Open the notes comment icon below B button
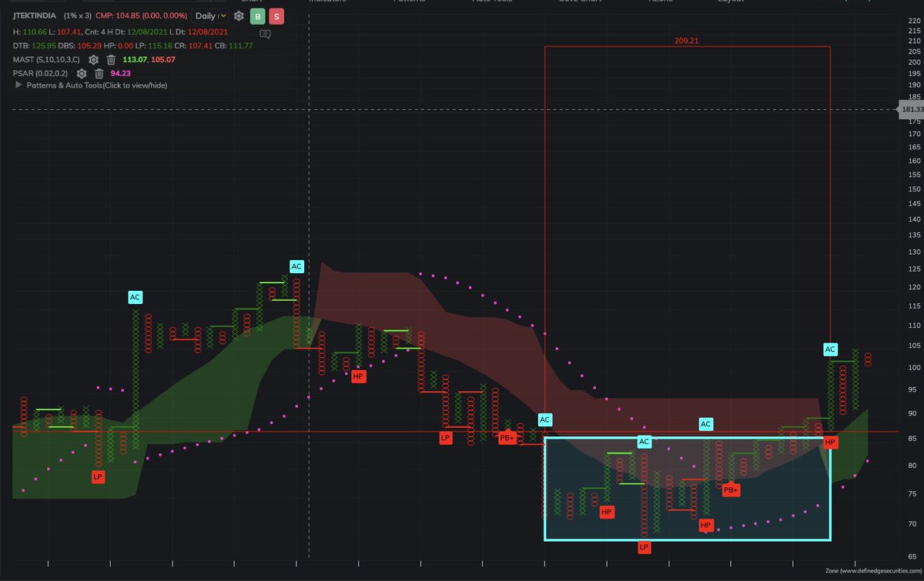The width and height of the screenshot is (924, 581). 265,35
